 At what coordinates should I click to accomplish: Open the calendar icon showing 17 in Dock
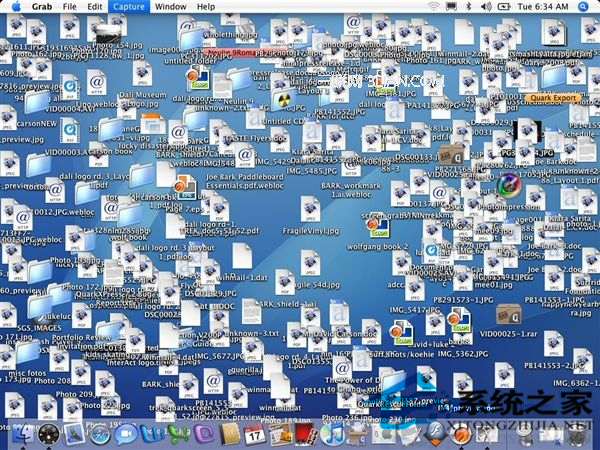click(x=255, y=434)
